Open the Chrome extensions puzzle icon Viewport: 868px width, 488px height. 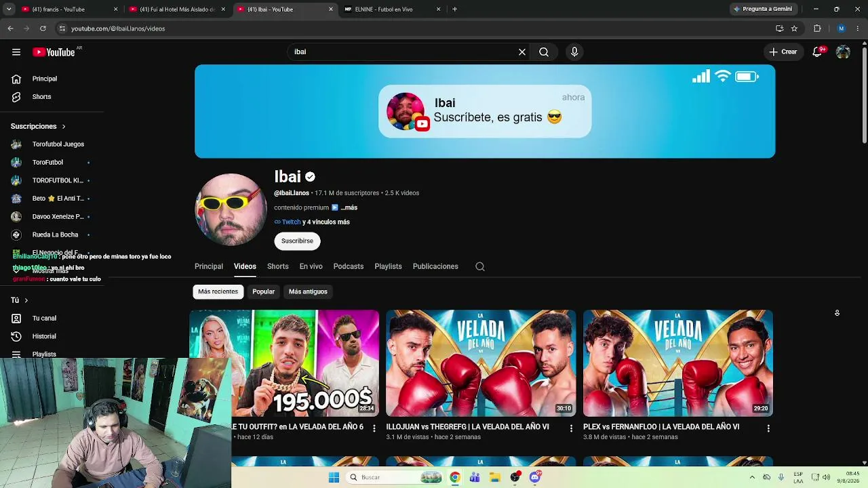pyautogui.click(x=817, y=28)
